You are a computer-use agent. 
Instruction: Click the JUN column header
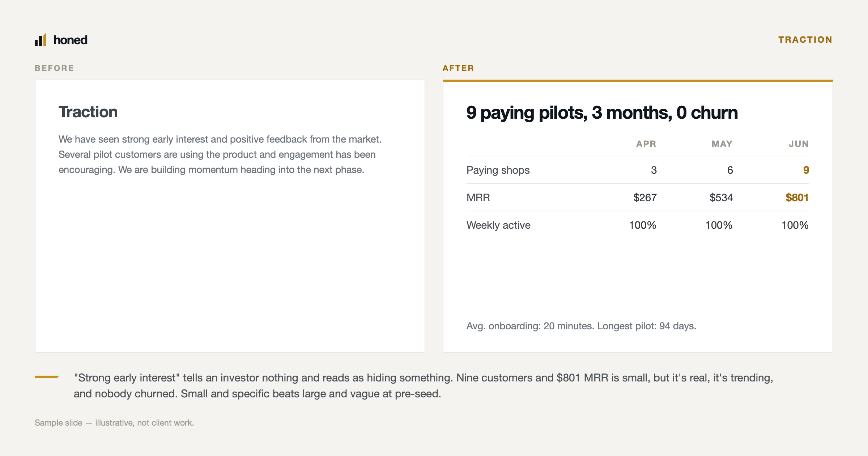799,144
